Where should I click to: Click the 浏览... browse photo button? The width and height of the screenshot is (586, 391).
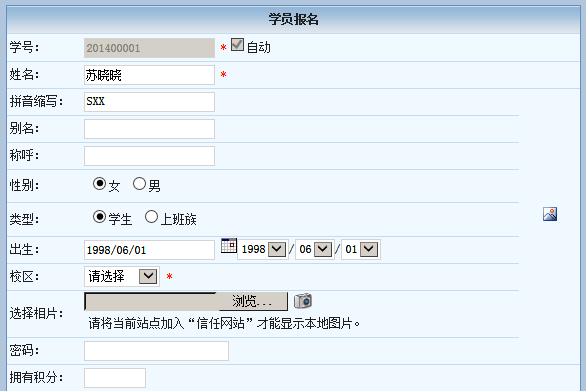[253, 301]
